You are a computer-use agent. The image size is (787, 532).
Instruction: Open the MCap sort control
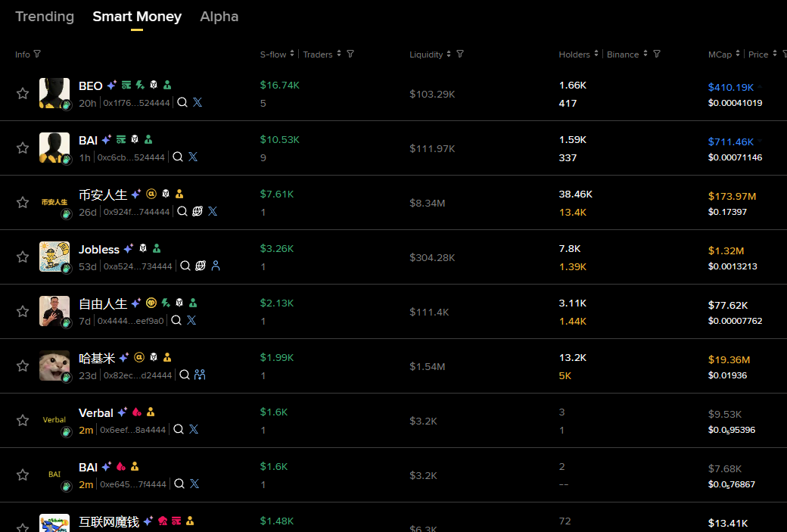737,54
